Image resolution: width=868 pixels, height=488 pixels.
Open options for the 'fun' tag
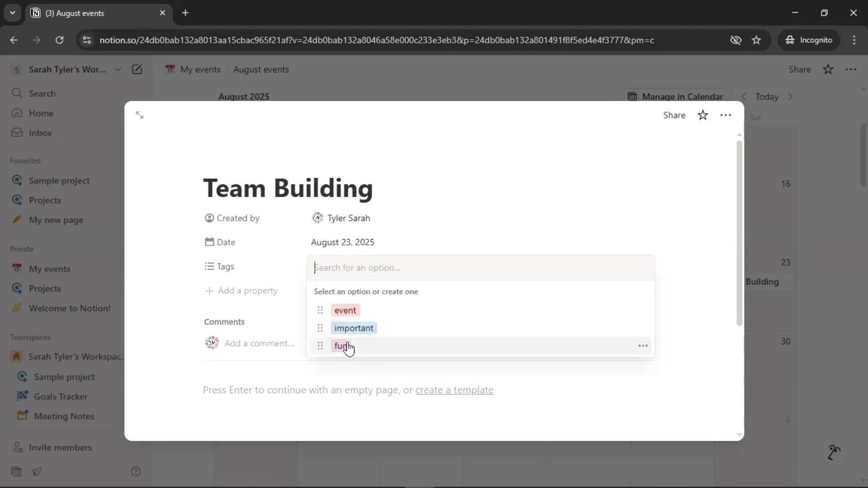click(643, 346)
